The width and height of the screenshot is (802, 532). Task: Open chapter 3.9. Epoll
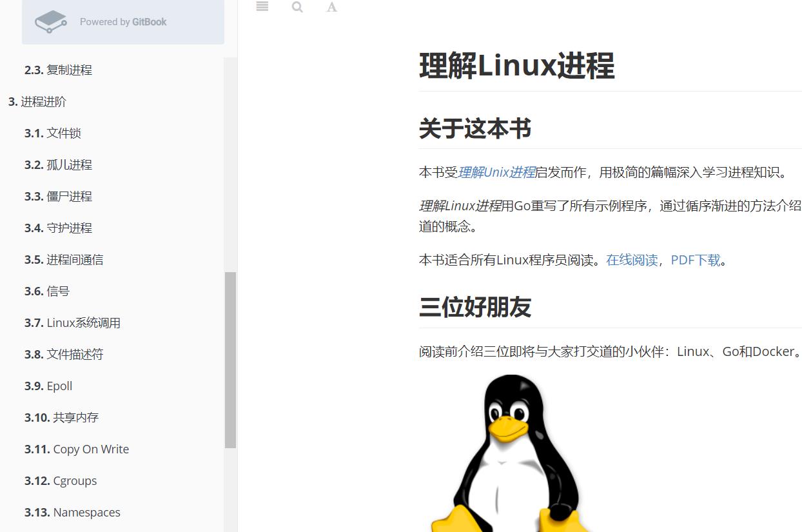click(48, 386)
